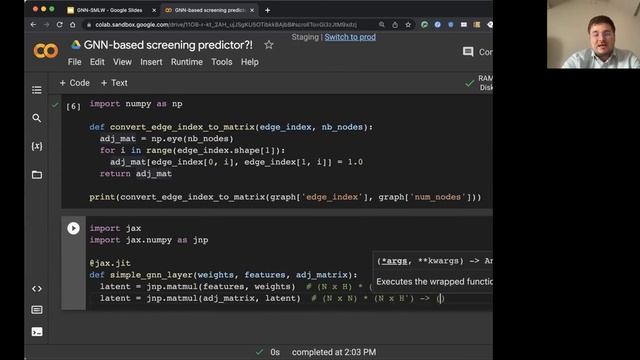This screenshot has width=640, height=360.
Task: Open the Help menu
Action: (249, 62)
